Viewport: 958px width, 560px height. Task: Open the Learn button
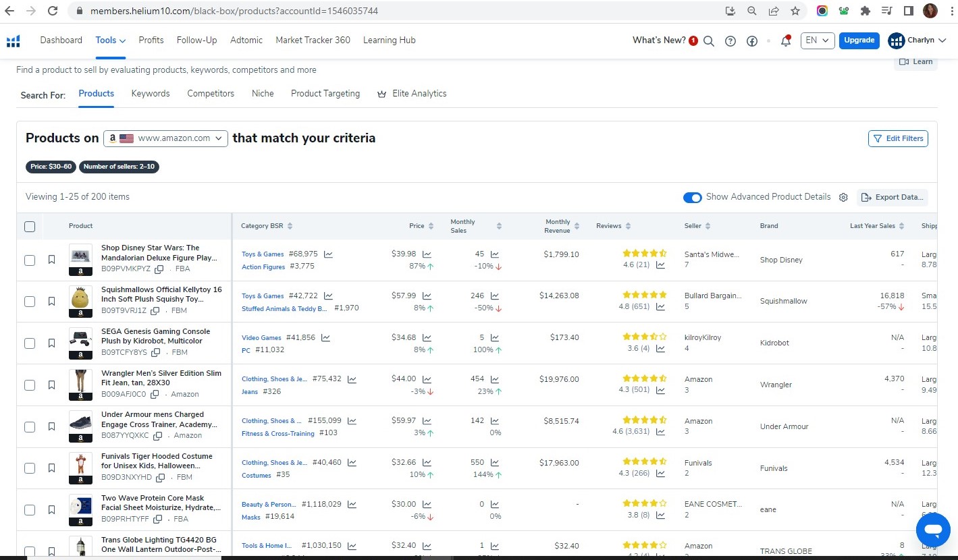coord(916,62)
